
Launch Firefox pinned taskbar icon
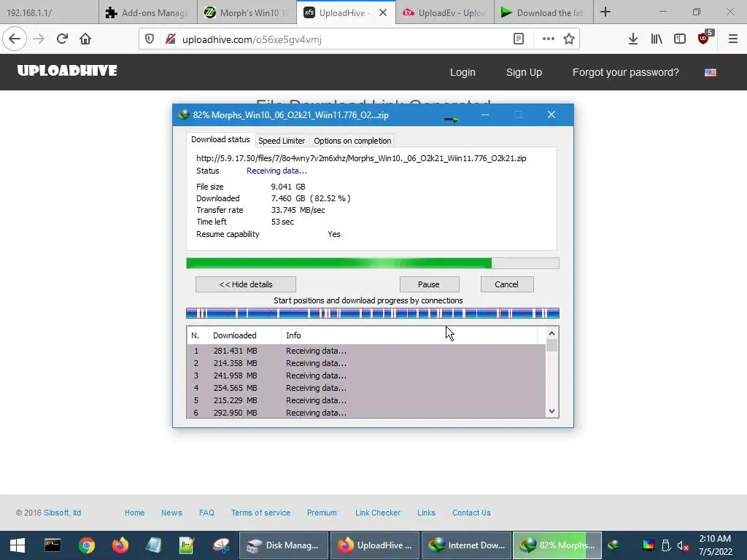[120, 545]
